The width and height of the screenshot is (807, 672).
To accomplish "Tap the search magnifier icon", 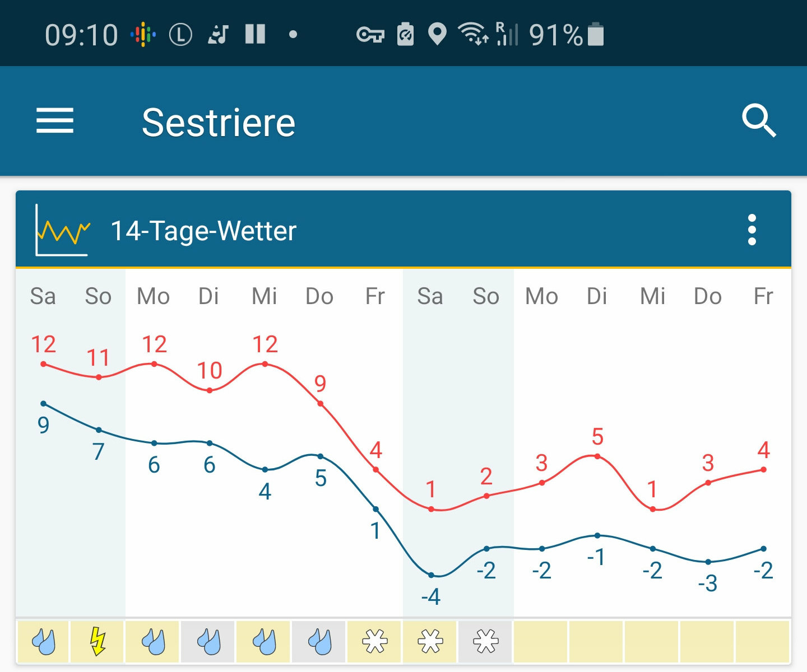I will (x=759, y=120).
